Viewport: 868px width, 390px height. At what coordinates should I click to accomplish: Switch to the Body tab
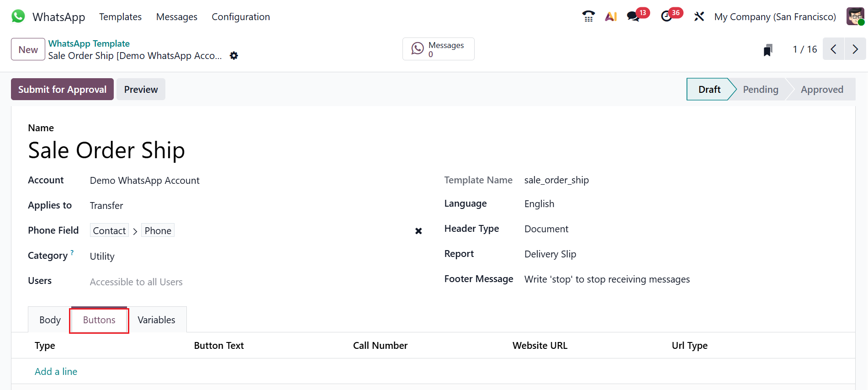[x=50, y=320]
